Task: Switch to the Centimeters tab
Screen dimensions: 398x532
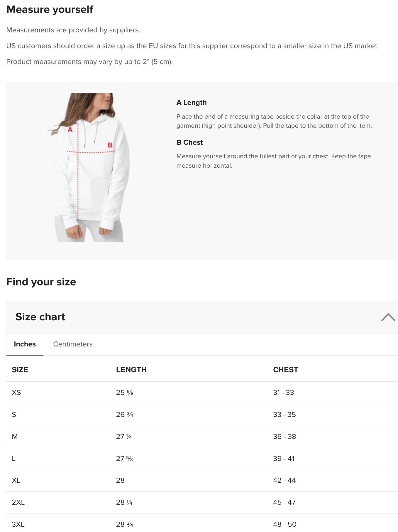Action: point(73,344)
